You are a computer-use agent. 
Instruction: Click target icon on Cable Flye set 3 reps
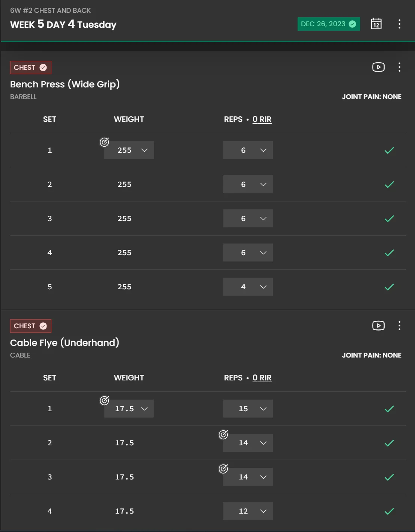point(223,469)
